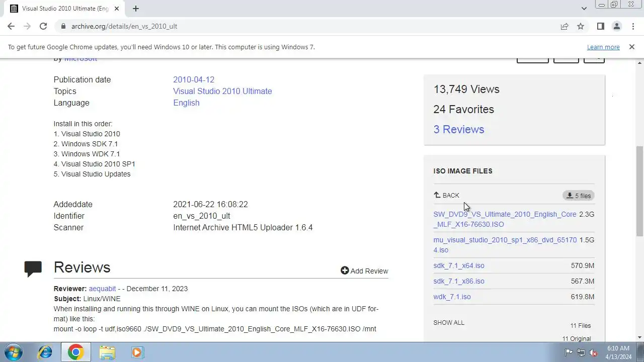Open Chrome three-dot menu
This screenshot has width=644, height=362.
[633, 26]
